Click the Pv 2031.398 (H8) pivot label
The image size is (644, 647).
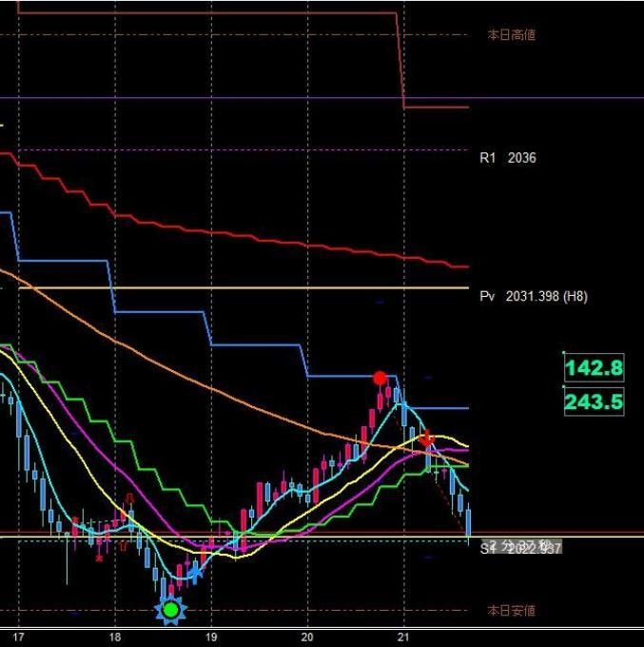tap(534, 296)
